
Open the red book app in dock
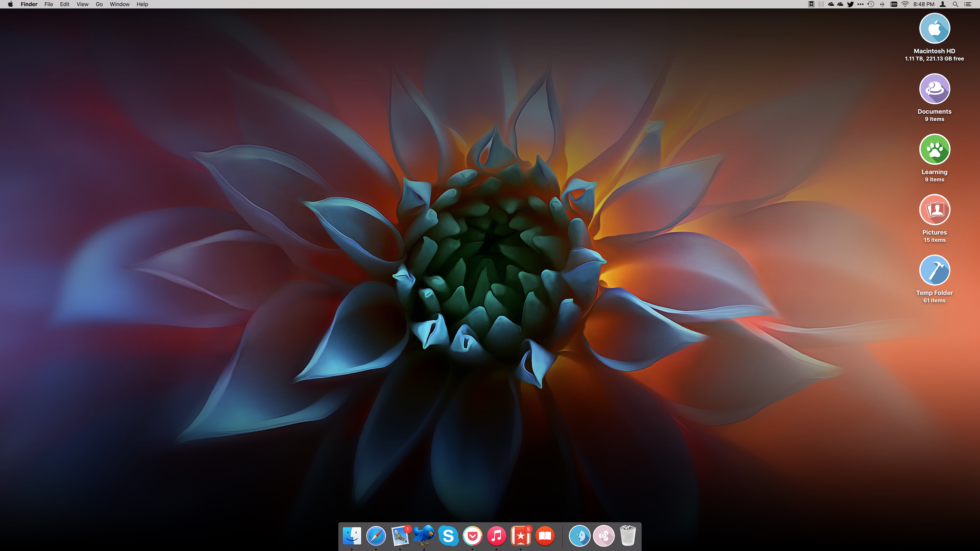click(x=545, y=536)
